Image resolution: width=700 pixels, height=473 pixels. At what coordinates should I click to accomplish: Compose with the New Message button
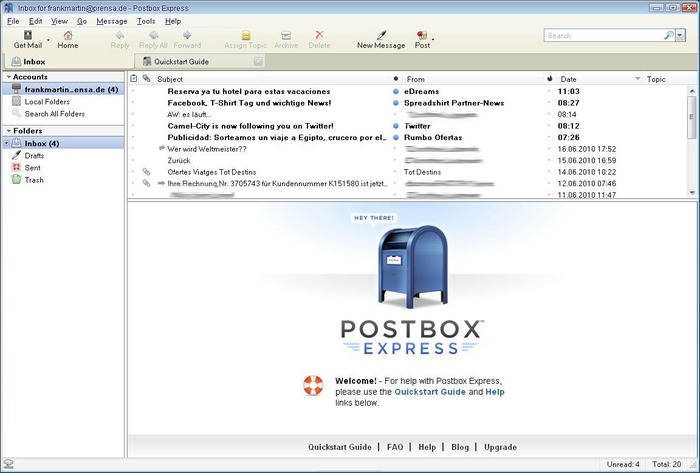pyautogui.click(x=381, y=39)
